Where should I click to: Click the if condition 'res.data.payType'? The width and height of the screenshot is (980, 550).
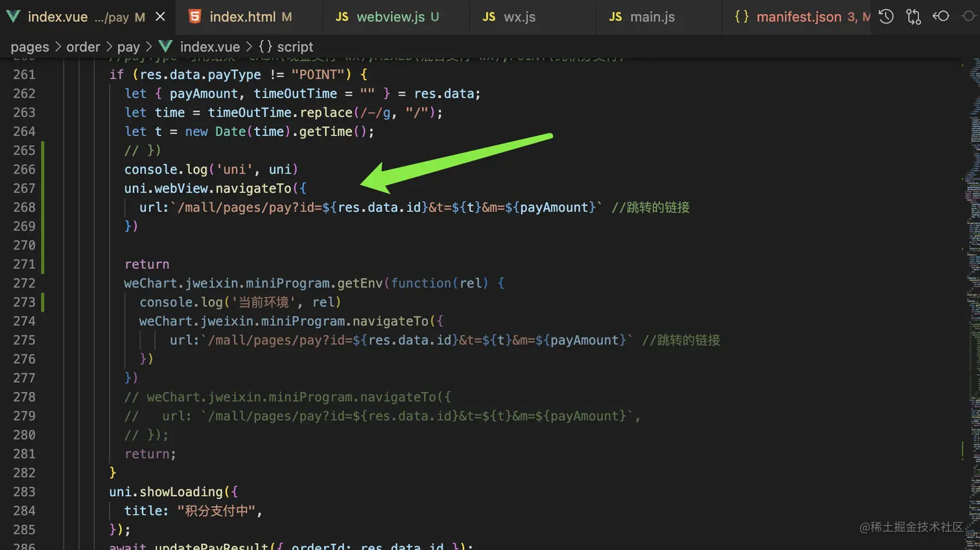(x=200, y=74)
